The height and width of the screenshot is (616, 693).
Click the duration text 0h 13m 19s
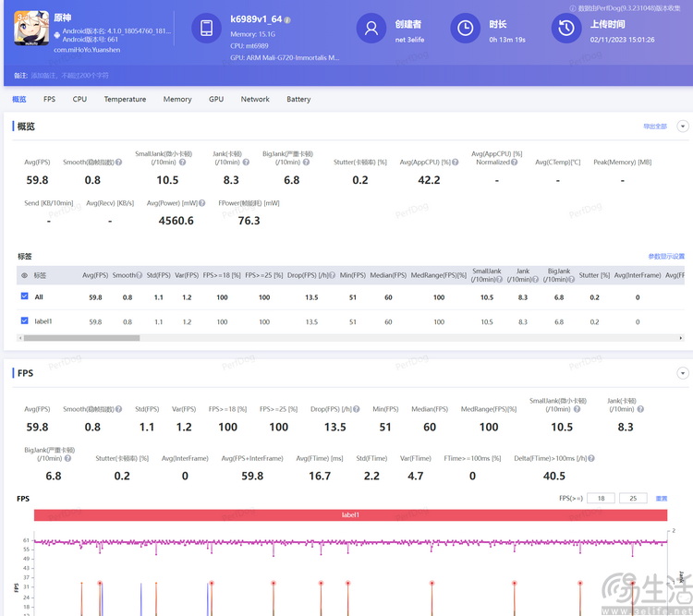[x=507, y=40]
